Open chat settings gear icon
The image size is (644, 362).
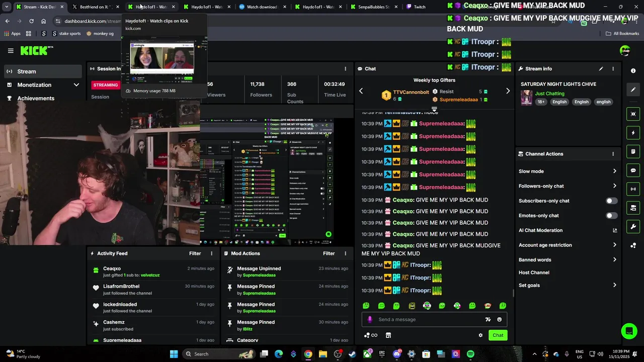tap(480, 335)
